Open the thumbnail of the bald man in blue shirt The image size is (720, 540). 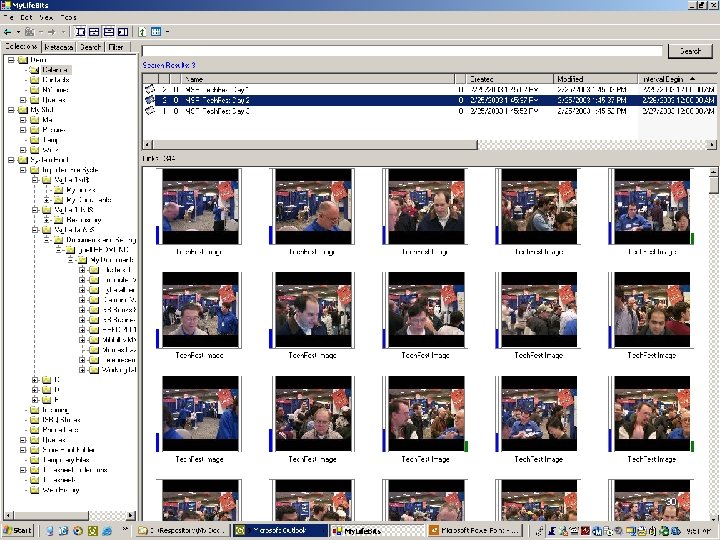[x=313, y=207]
